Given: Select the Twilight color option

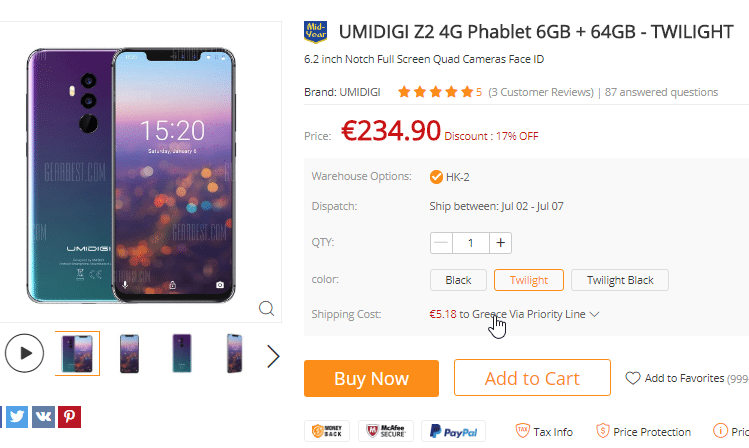Looking at the screenshot, I should point(529,280).
